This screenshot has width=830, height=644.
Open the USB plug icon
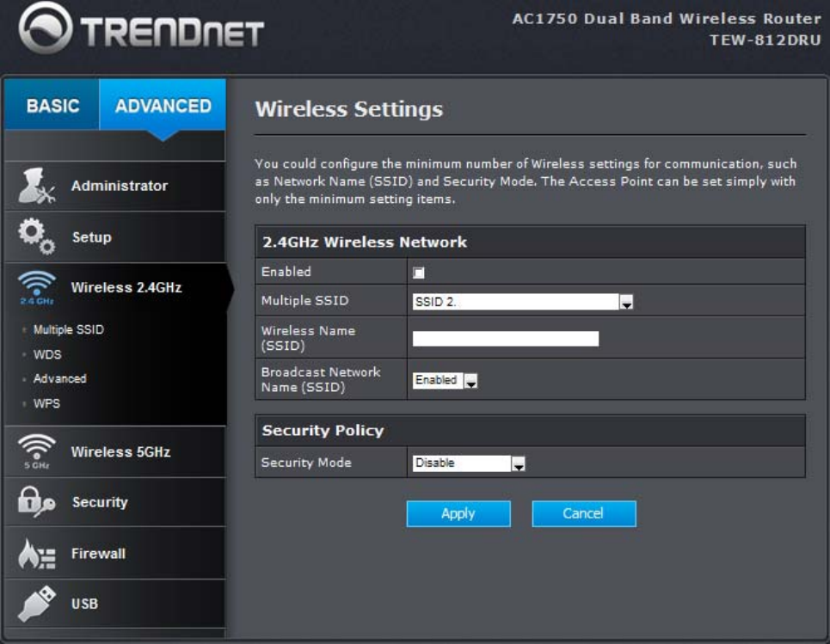click(x=36, y=604)
